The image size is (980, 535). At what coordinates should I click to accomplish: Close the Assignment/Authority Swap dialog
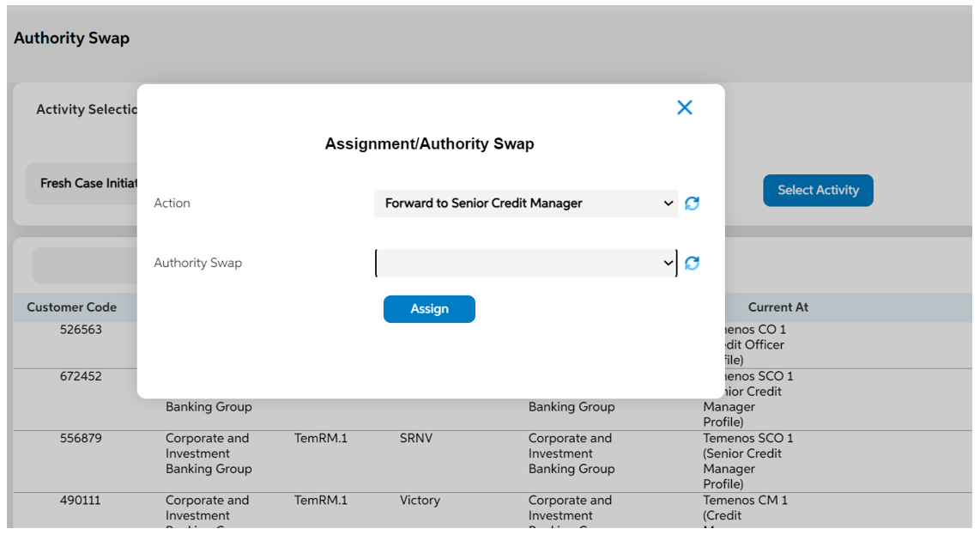coord(685,107)
